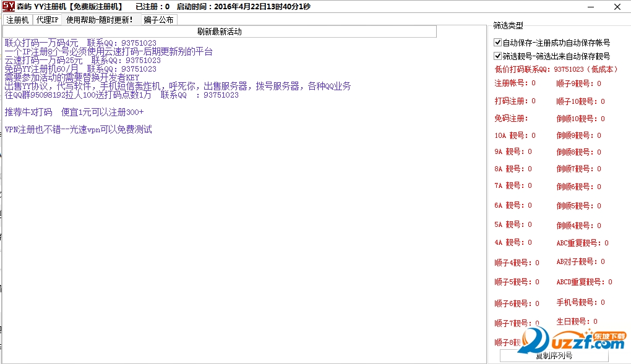Click the 倒顺6靓号: 0 counter
Viewport: 631px width, 364px height.
(578, 187)
